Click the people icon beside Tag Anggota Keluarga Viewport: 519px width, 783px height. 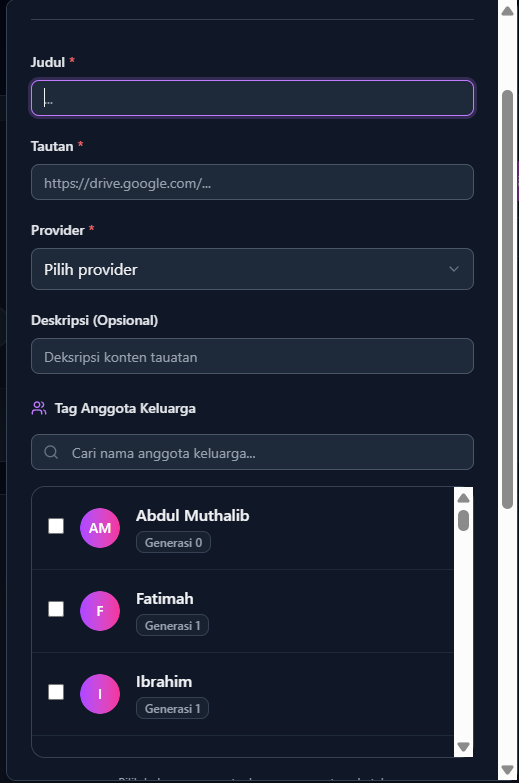[x=39, y=408]
